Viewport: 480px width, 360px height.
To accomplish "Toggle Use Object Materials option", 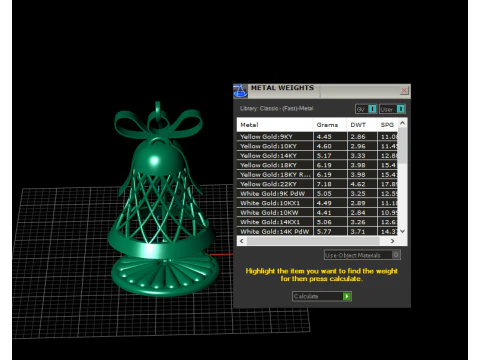I will 362,255.
